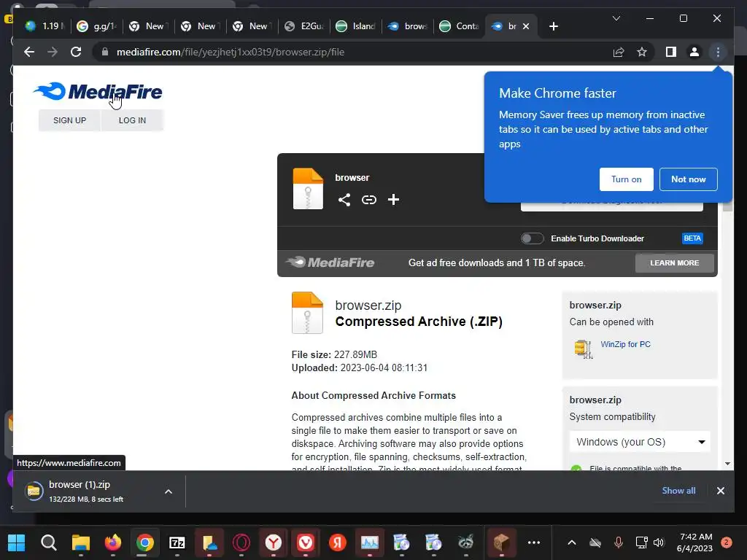Click the SIGN UP button
Image resolution: width=747 pixels, height=560 pixels.
[69, 120]
